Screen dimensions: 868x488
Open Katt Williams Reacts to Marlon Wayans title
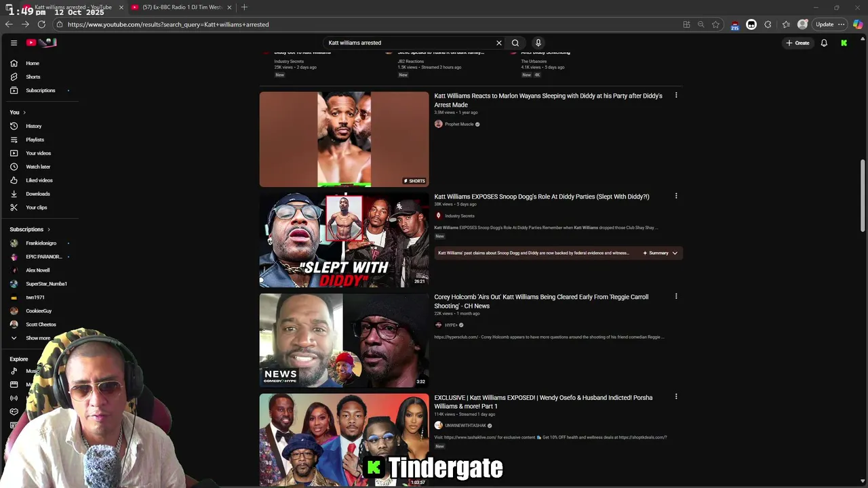click(x=548, y=100)
